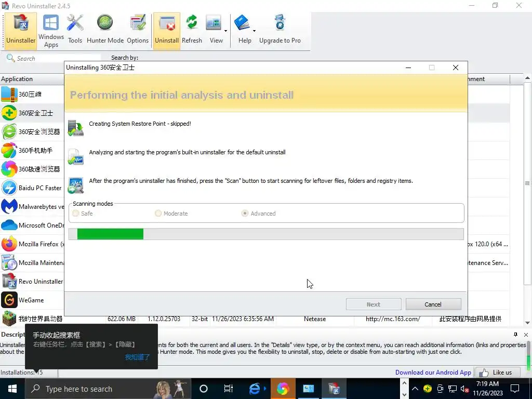Click the System Restore Point step icon

pos(76,129)
